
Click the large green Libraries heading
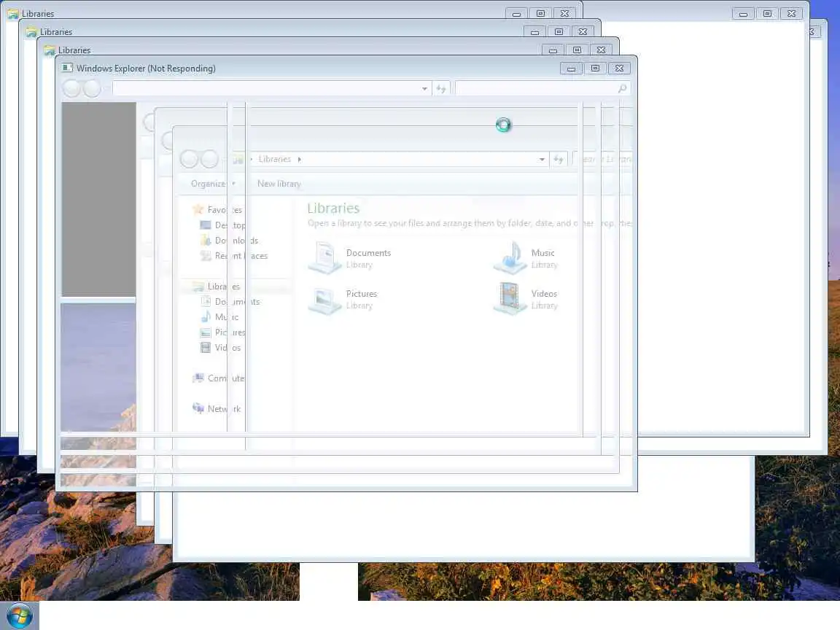pos(333,208)
